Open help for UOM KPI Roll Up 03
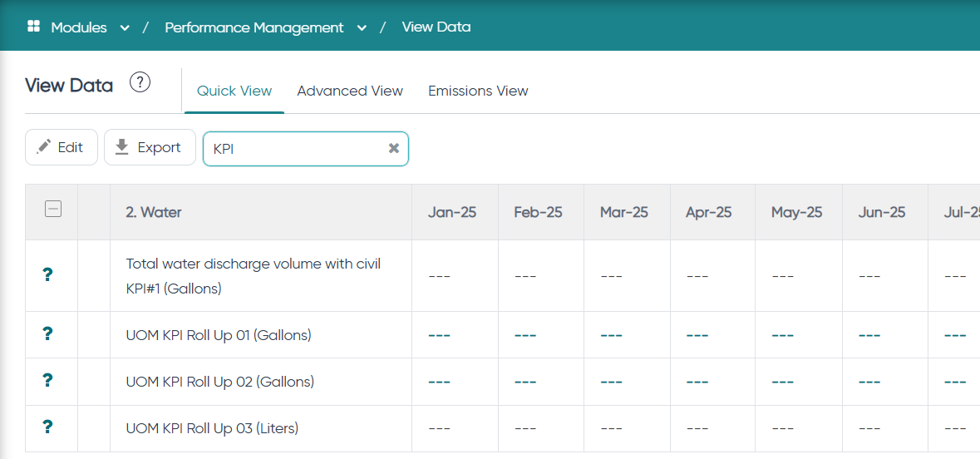The image size is (980, 459). click(47, 427)
